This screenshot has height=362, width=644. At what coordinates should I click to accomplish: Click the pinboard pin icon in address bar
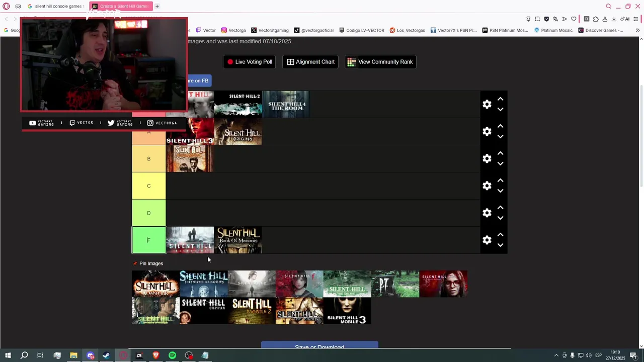(x=528, y=19)
